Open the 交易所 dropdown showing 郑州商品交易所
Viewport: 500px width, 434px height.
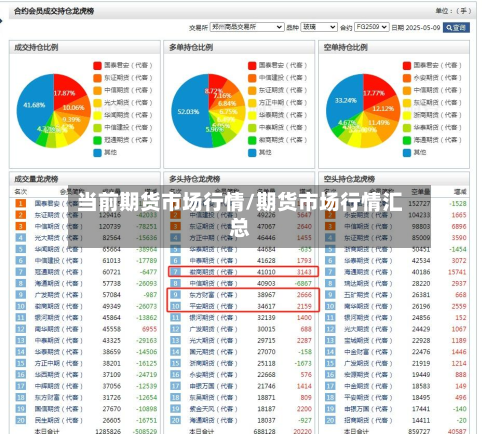pyautogui.click(x=247, y=27)
